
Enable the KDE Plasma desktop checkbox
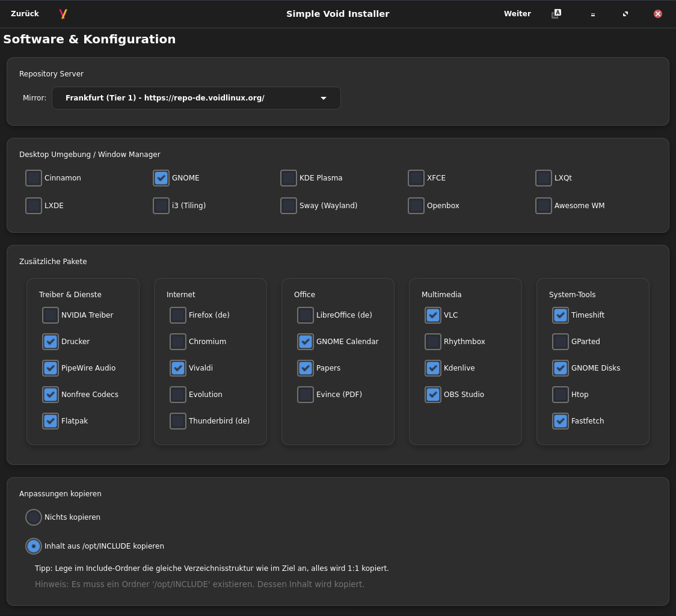(289, 178)
